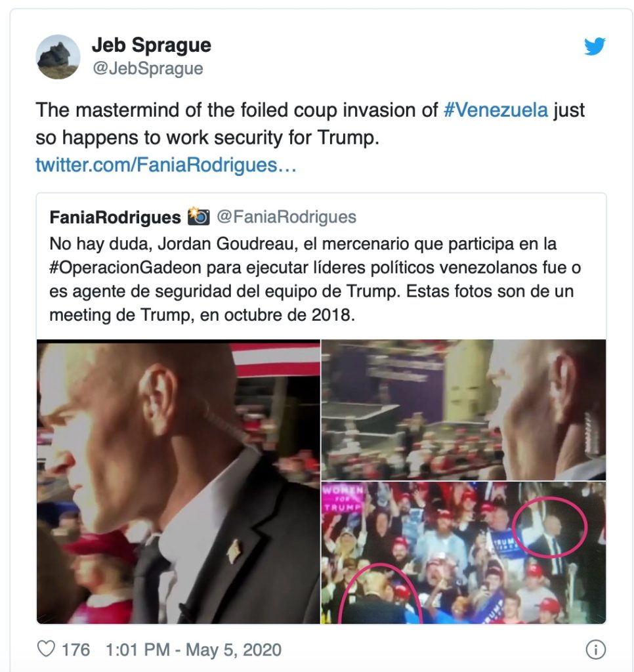Click the Women for Trump sign in photo

pyautogui.click(x=343, y=499)
